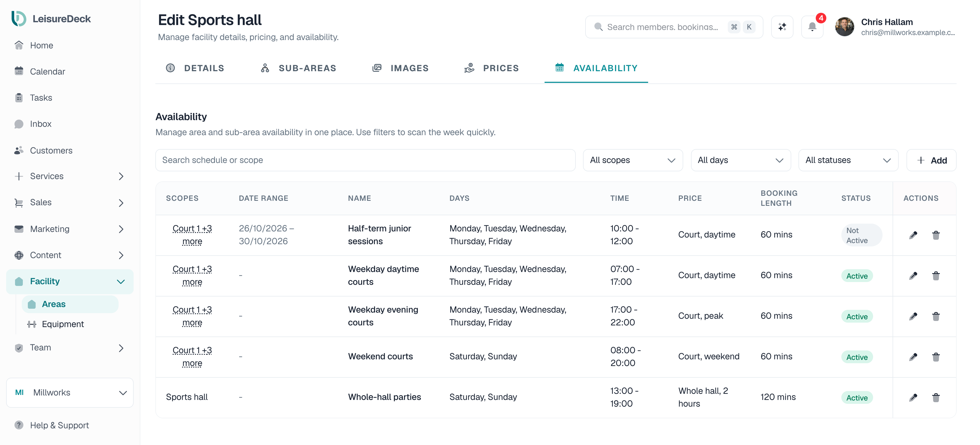Viewport: 980px width, 445px height.
Task: Delete Whole-hall parties schedule
Action: point(936,397)
